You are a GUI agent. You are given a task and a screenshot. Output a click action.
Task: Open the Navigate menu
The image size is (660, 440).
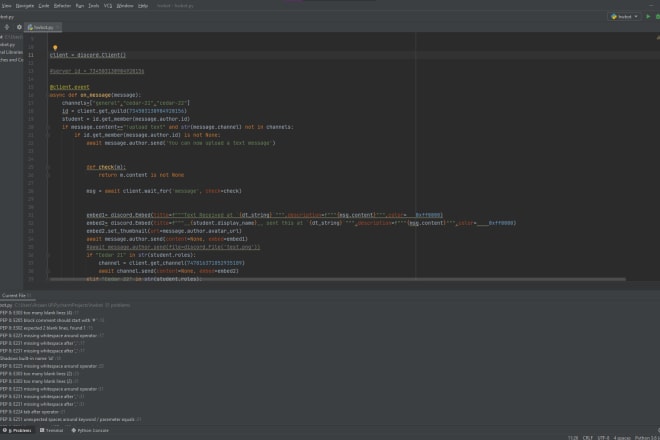[24, 6]
